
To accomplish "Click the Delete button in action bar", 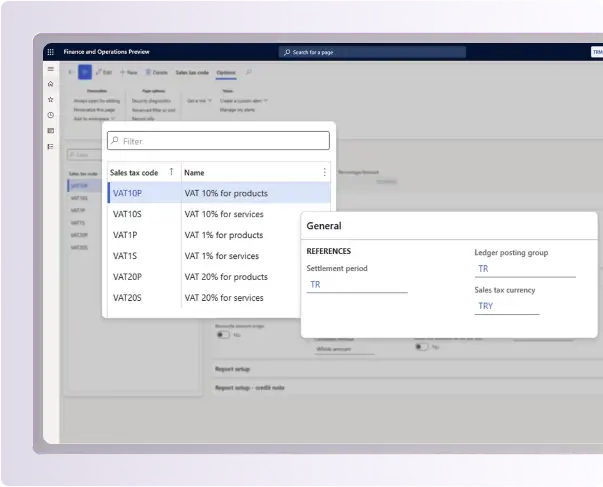I will tap(157, 72).
